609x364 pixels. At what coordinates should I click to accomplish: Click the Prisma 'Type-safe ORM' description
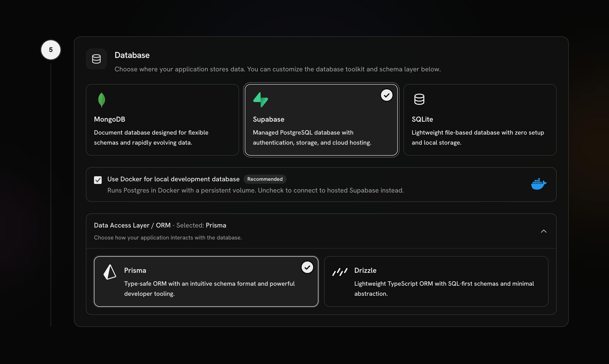coord(209,289)
